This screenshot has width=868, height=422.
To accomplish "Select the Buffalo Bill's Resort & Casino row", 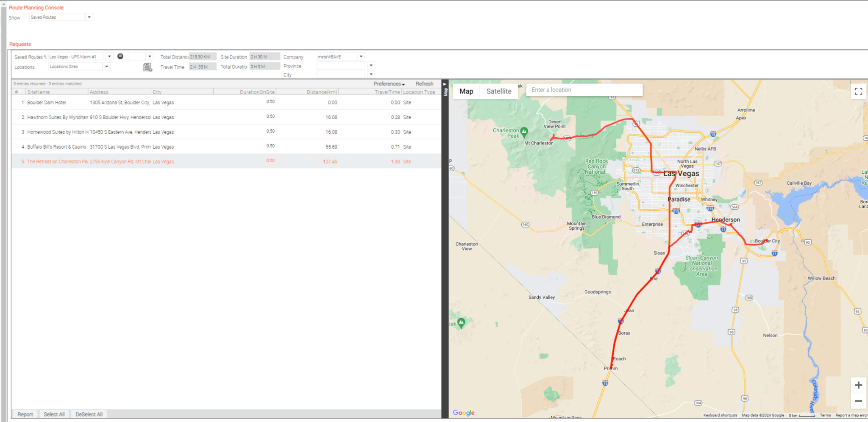I will (x=226, y=147).
